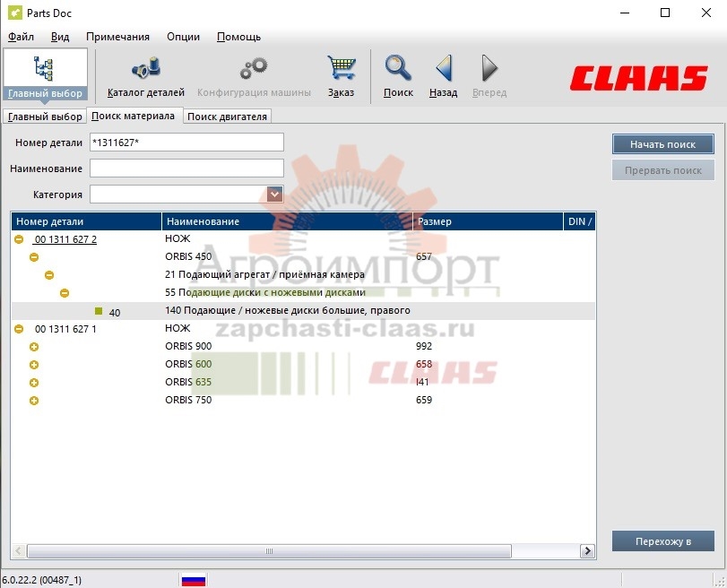Sort by the Размер column header

(488, 221)
